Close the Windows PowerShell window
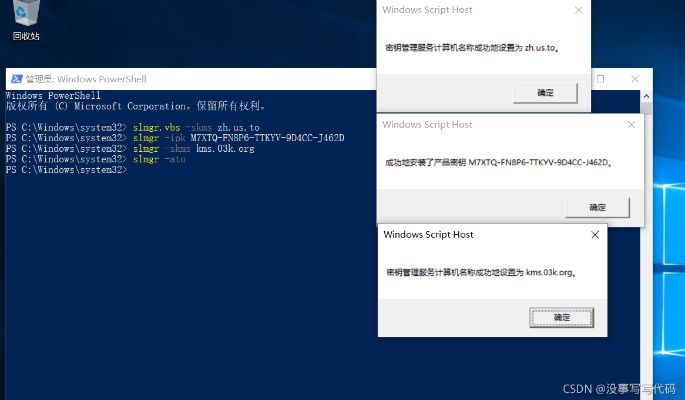Viewport: 685px width, 400px height. click(635, 79)
